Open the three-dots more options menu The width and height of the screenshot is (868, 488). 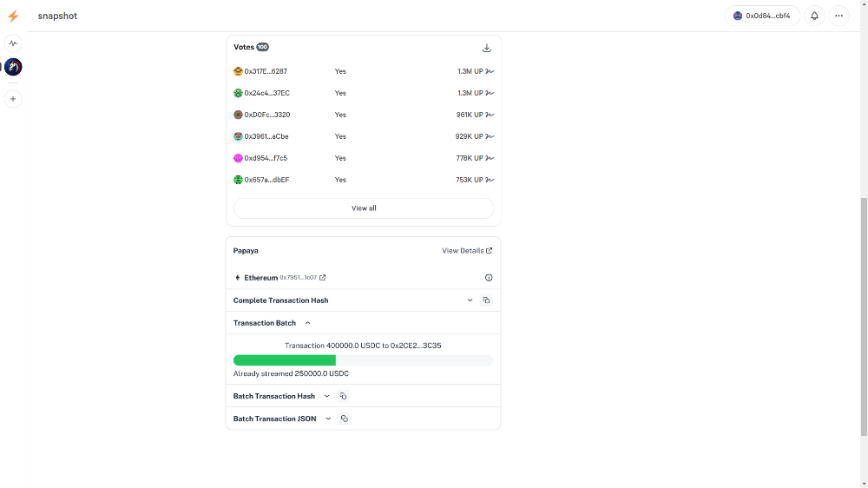pos(838,16)
